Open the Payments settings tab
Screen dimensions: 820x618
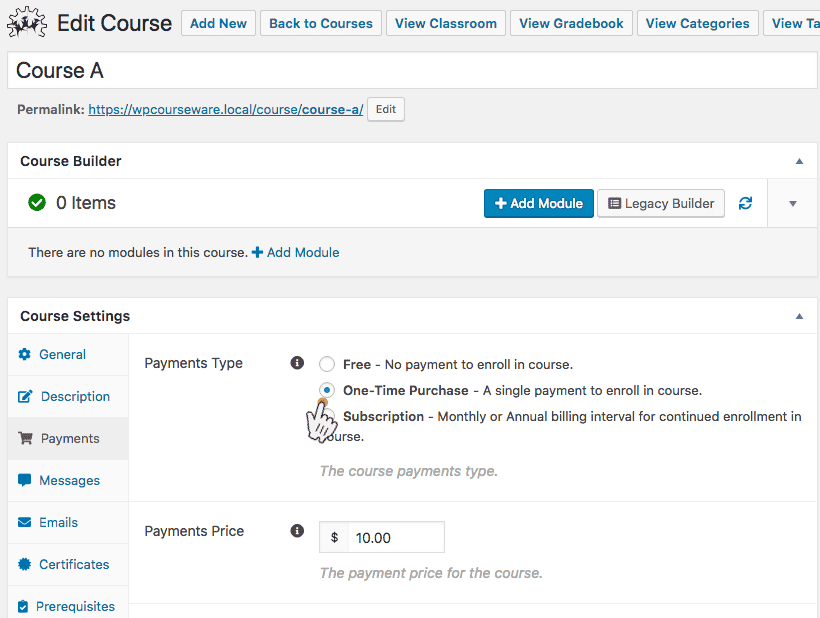point(68,438)
